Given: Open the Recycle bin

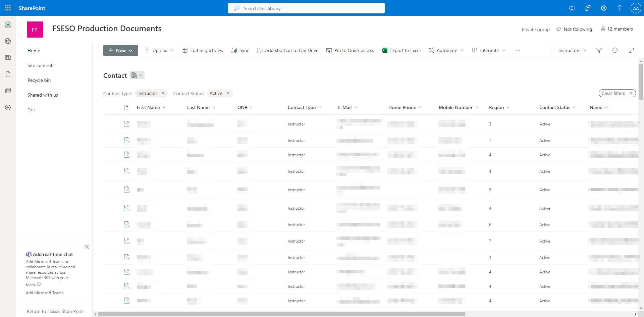Looking at the screenshot, I should coord(39,80).
